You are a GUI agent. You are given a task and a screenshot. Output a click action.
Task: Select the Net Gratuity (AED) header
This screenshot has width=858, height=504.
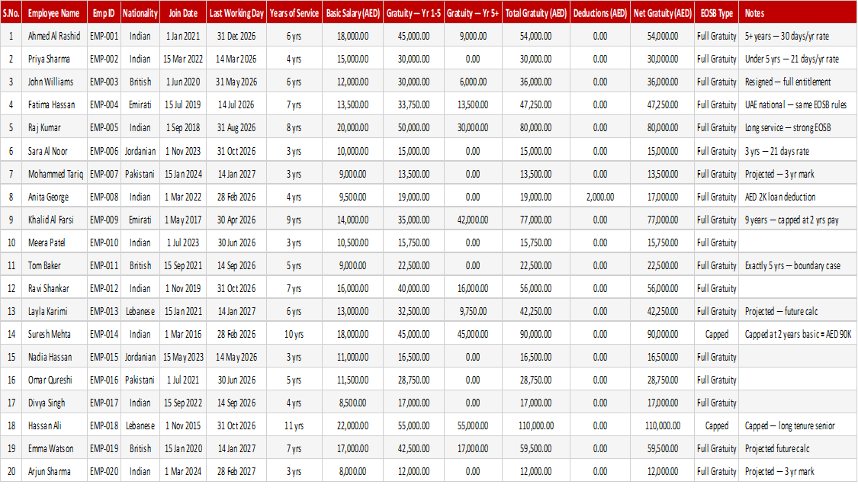click(x=663, y=13)
